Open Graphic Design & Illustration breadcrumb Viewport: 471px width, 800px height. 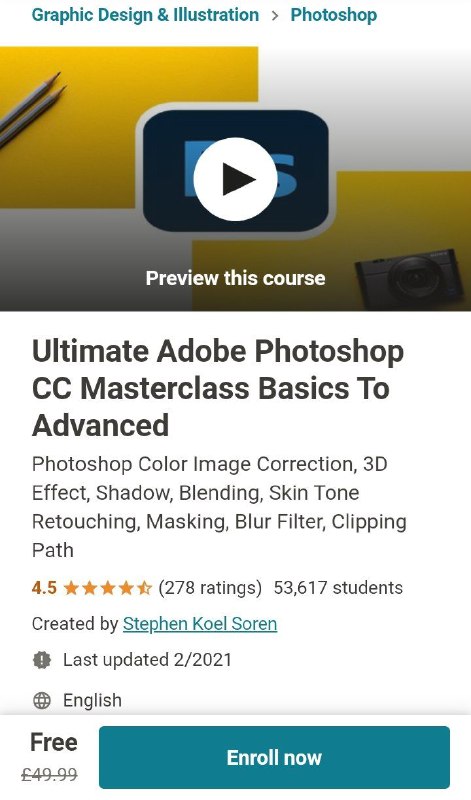pyautogui.click(x=145, y=15)
